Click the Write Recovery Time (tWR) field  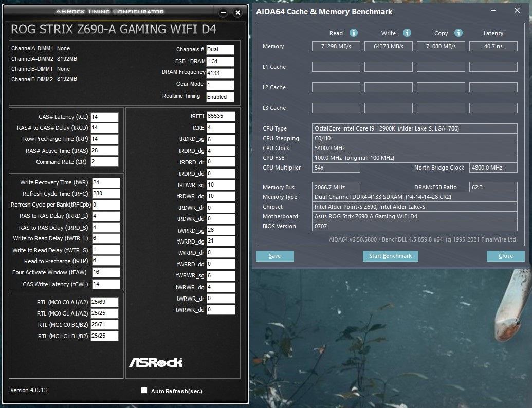coord(106,182)
